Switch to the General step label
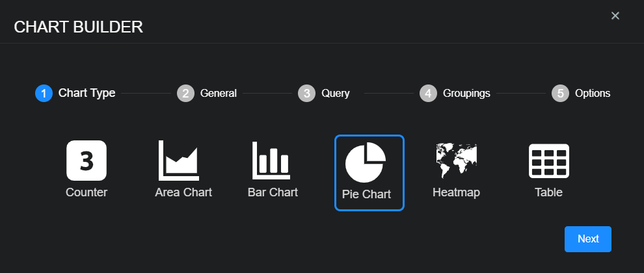 [x=218, y=93]
